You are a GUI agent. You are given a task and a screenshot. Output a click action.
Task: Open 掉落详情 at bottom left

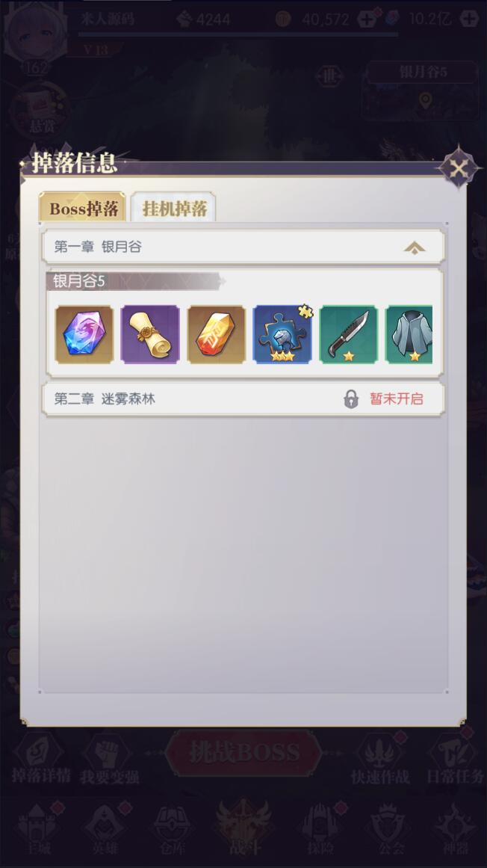(x=41, y=759)
